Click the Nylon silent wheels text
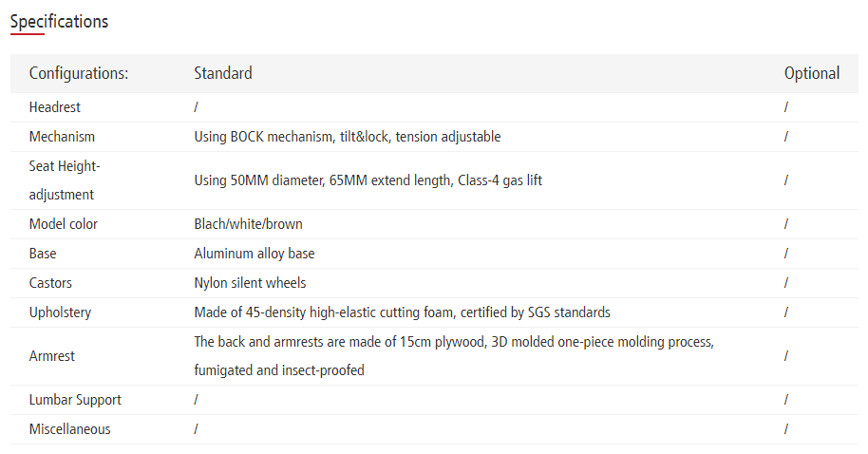868x454 pixels. 250,283
